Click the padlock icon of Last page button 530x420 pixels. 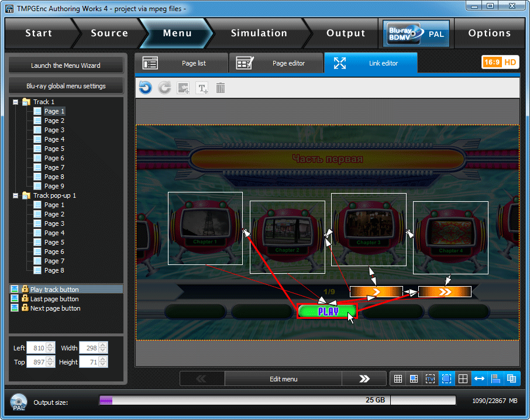coord(25,298)
